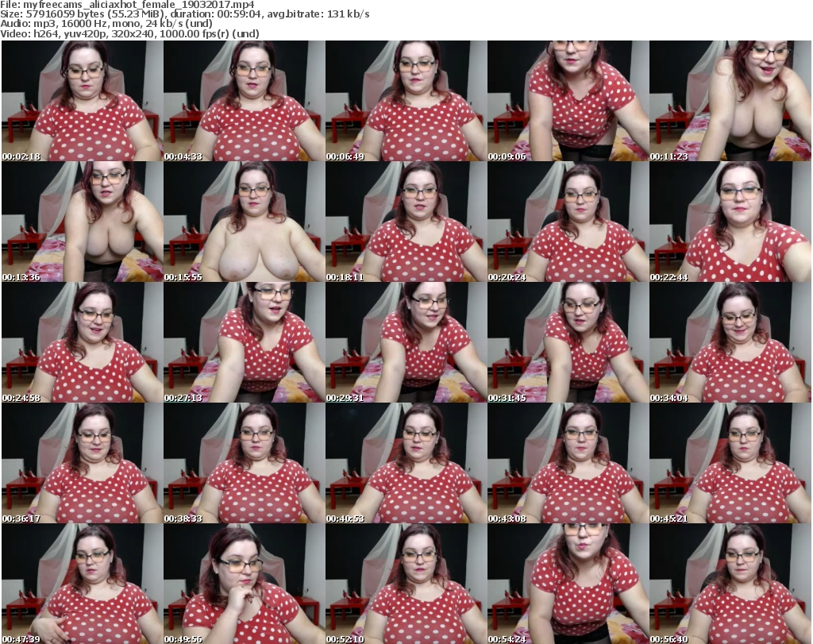Select the 'Size: 57916059 bytes' info line

pos(184,14)
